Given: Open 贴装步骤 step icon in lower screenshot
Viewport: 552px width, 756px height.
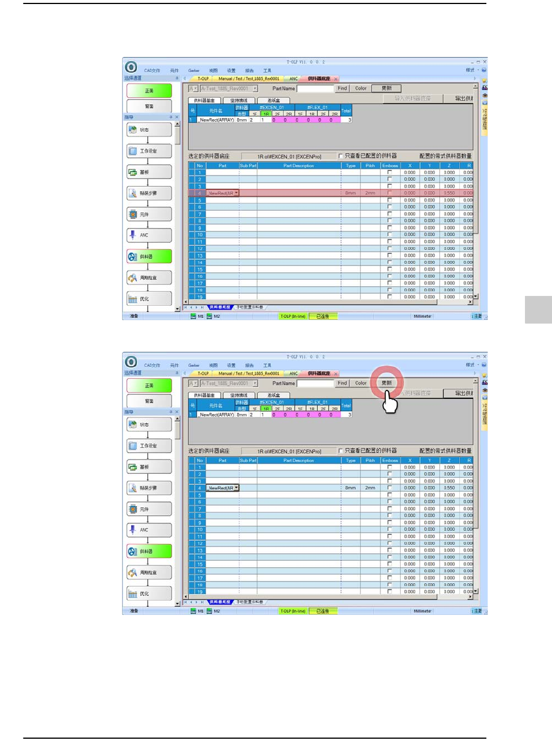Looking at the screenshot, I should click(133, 488).
